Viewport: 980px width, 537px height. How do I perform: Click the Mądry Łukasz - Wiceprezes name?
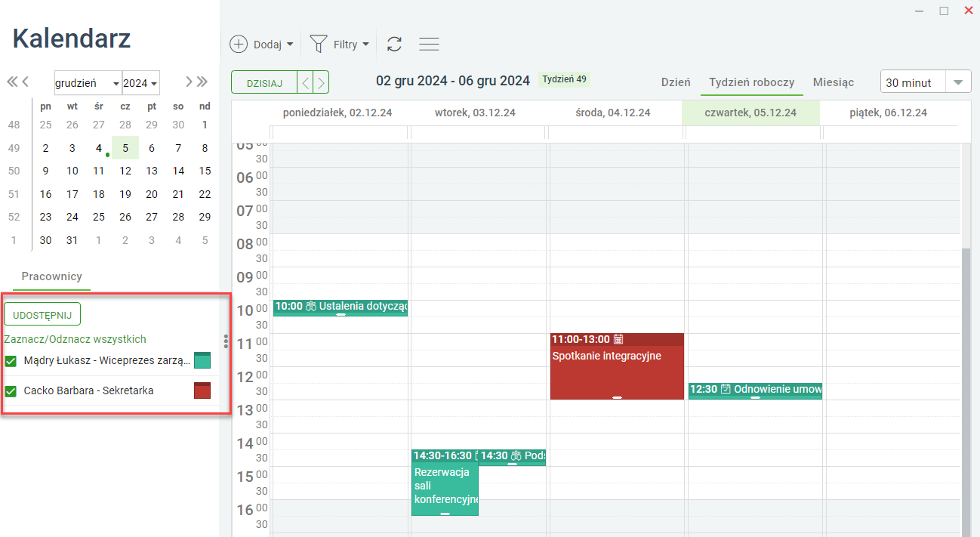coord(107,361)
